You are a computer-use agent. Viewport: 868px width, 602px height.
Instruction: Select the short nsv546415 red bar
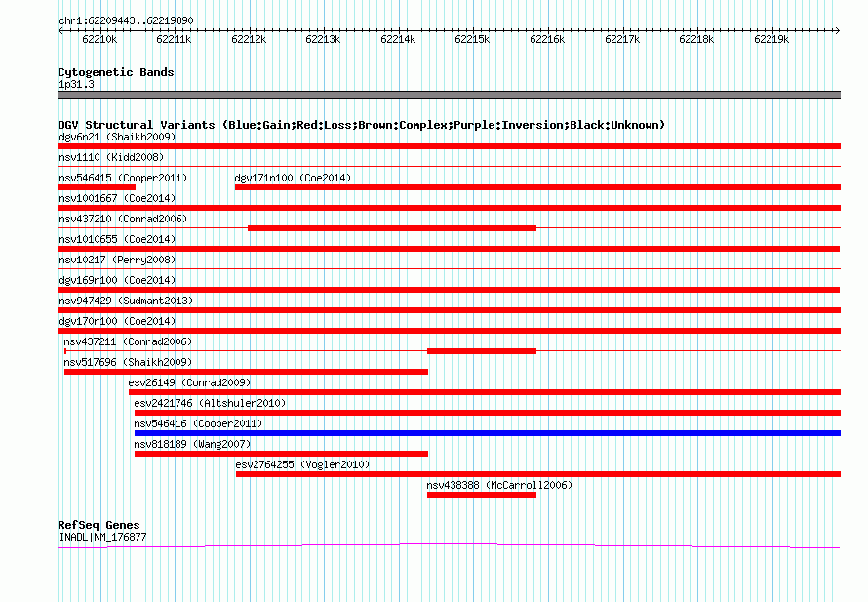coord(97,187)
